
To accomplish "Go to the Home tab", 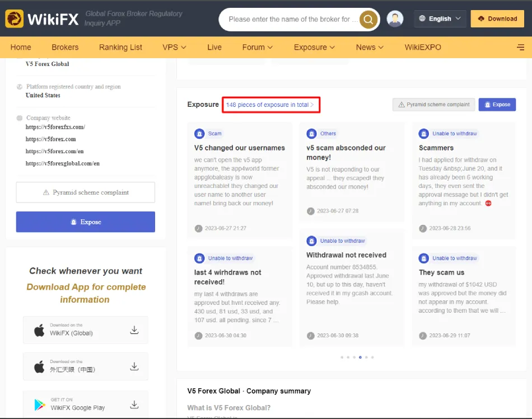I will point(21,47).
